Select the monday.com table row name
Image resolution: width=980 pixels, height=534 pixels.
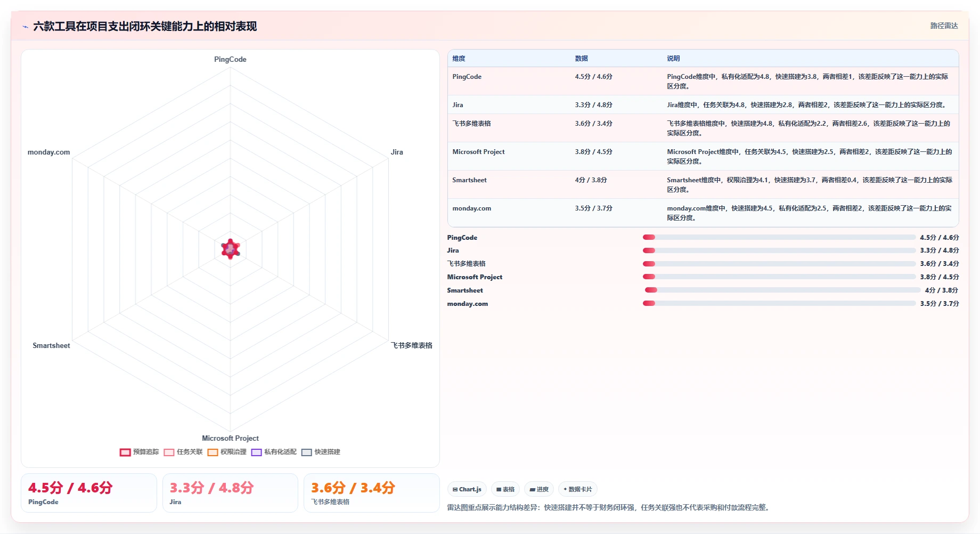472,208
